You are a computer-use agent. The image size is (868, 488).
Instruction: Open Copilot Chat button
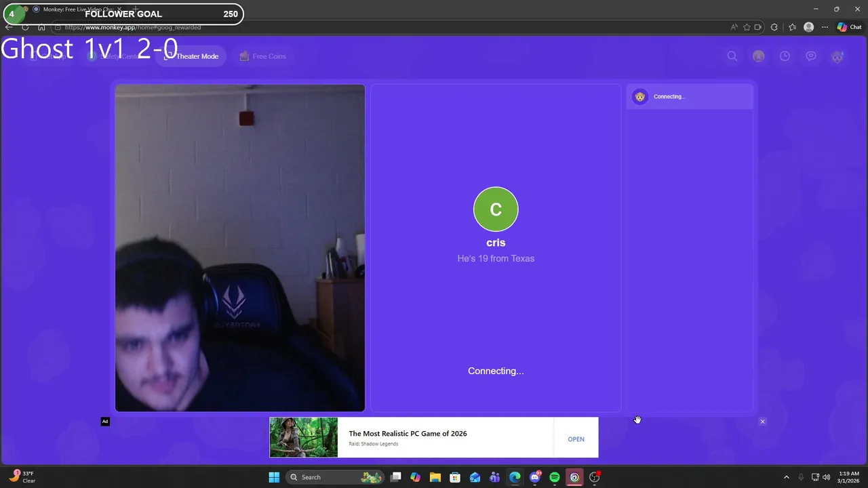click(849, 27)
